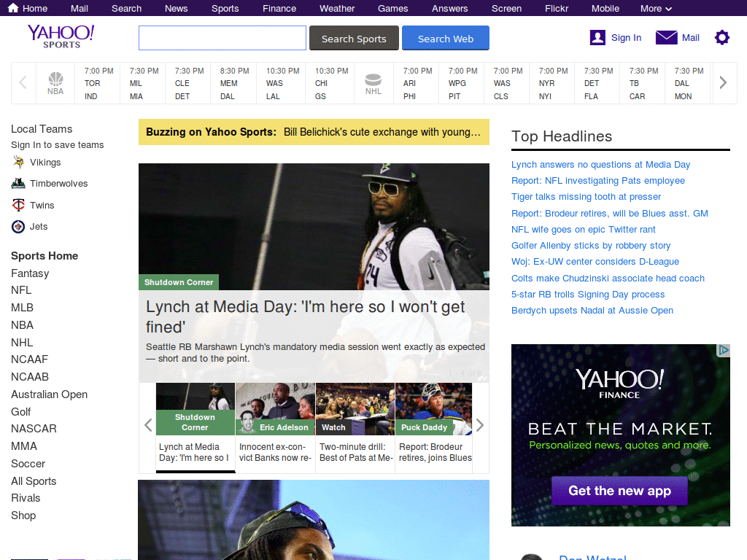Open the CHI vs GS 10:30 PM game
The width and height of the screenshot is (747, 560).
(x=330, y=83)
